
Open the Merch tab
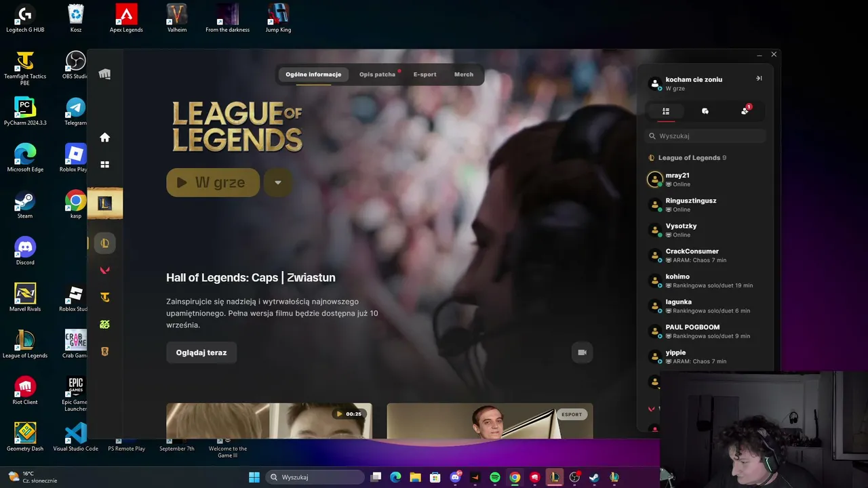point(464,75)
